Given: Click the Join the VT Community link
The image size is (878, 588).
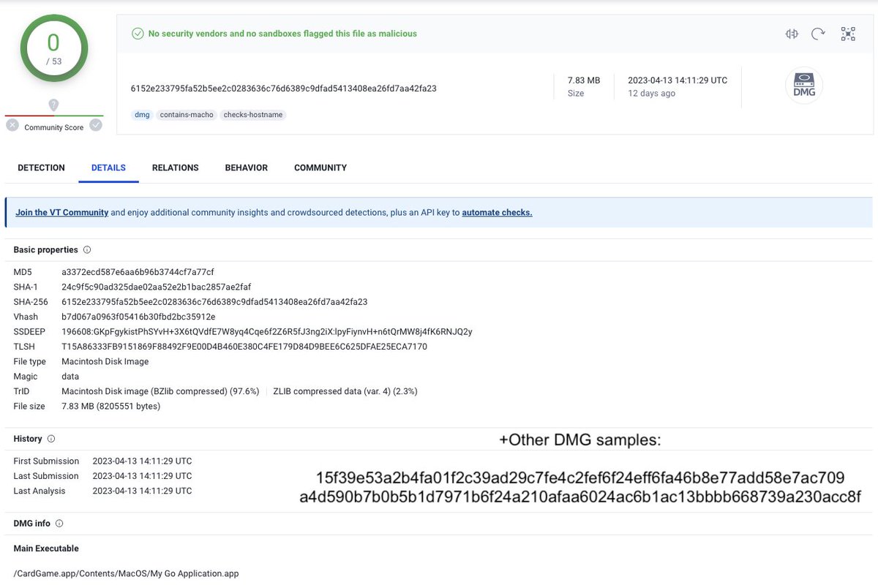Looking at the screenshot, I should tap(62, 213).
